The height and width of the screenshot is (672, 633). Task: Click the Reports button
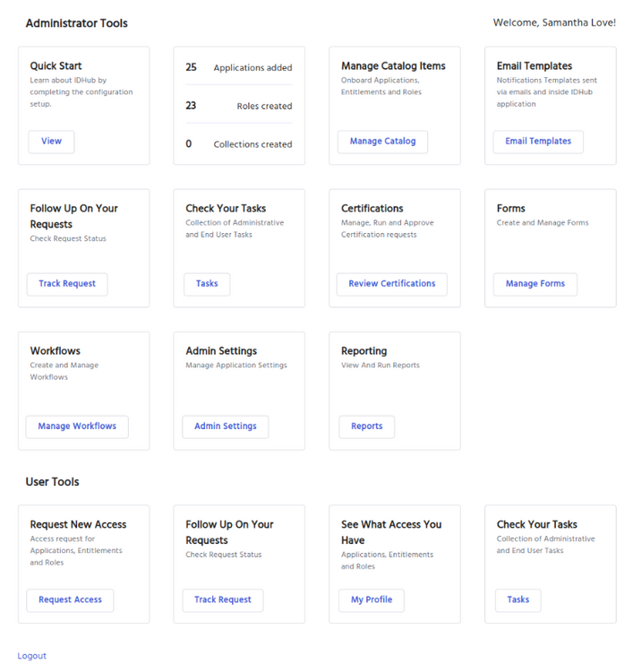tap(366, 426)
